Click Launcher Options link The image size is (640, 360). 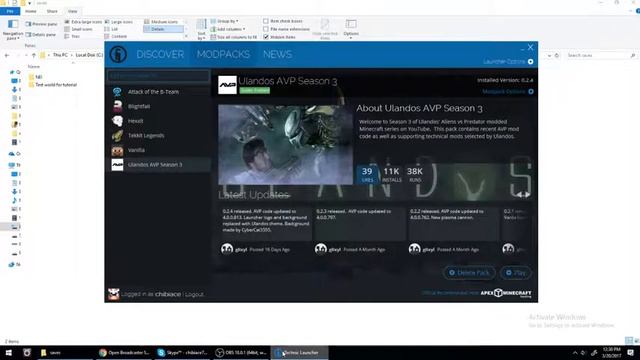tap(504, 62)
